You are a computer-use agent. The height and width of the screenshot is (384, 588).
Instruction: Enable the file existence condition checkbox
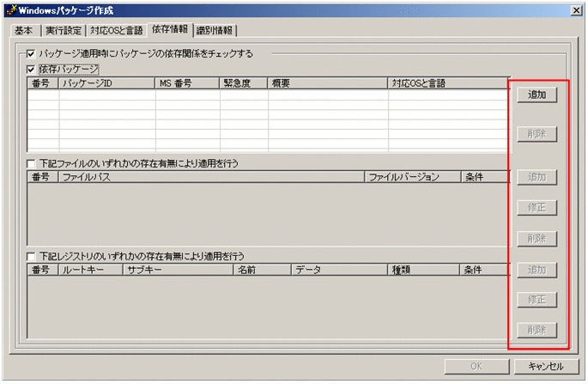[31, 164]
